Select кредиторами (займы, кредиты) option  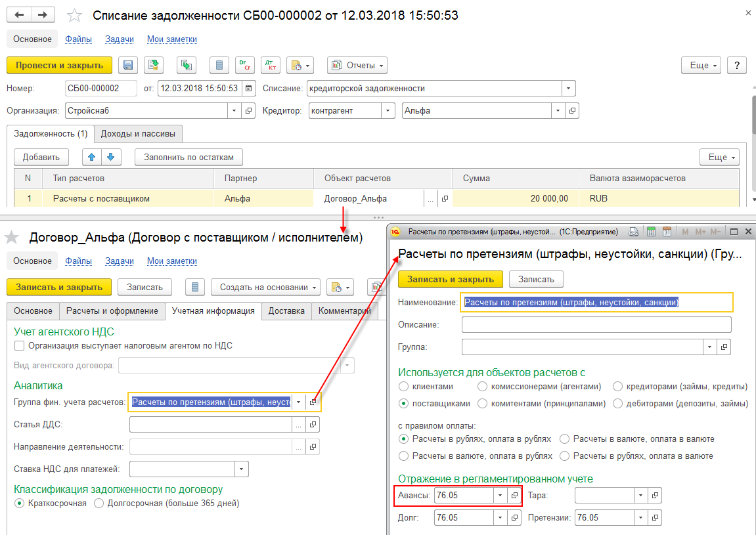click(x=617, y=387)
